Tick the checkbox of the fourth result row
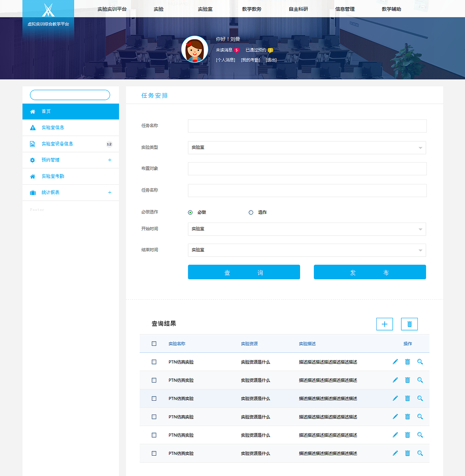The height and width of the screenshot is (476, 465). [x=154, y=417]
